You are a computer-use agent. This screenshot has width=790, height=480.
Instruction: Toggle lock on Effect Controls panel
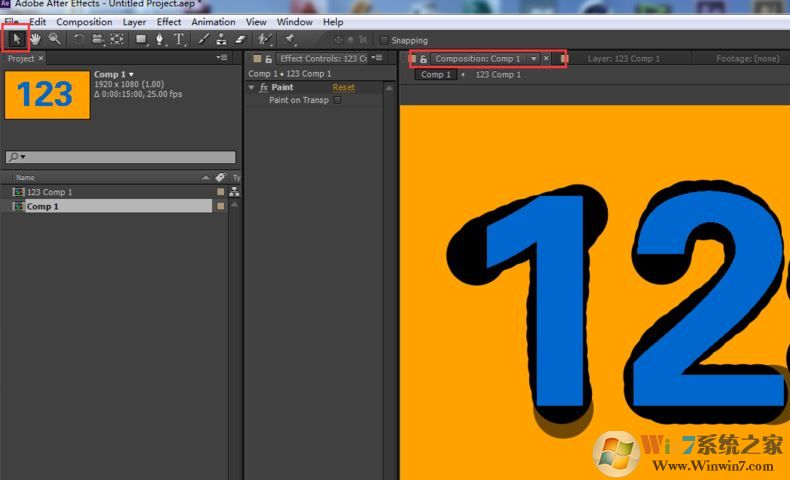click(268, 59)
